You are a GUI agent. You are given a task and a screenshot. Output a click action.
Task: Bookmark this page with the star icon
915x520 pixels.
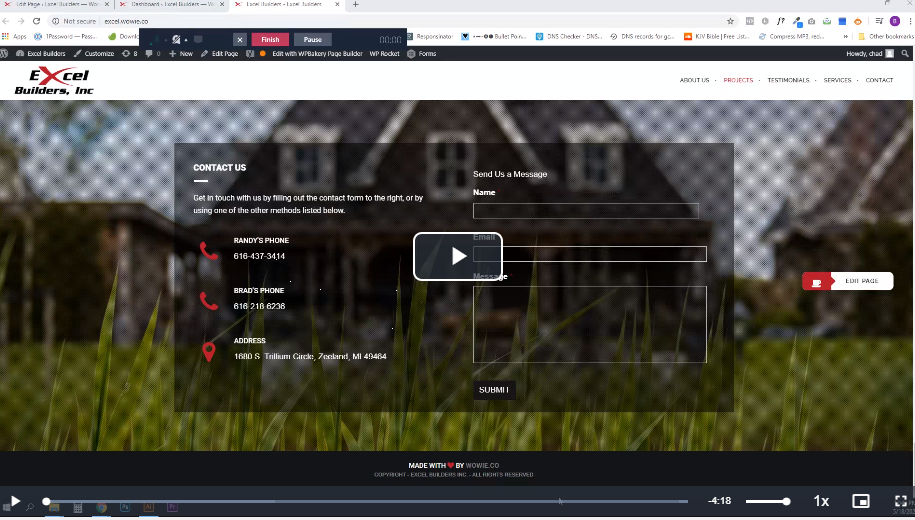tap(731, 20)
